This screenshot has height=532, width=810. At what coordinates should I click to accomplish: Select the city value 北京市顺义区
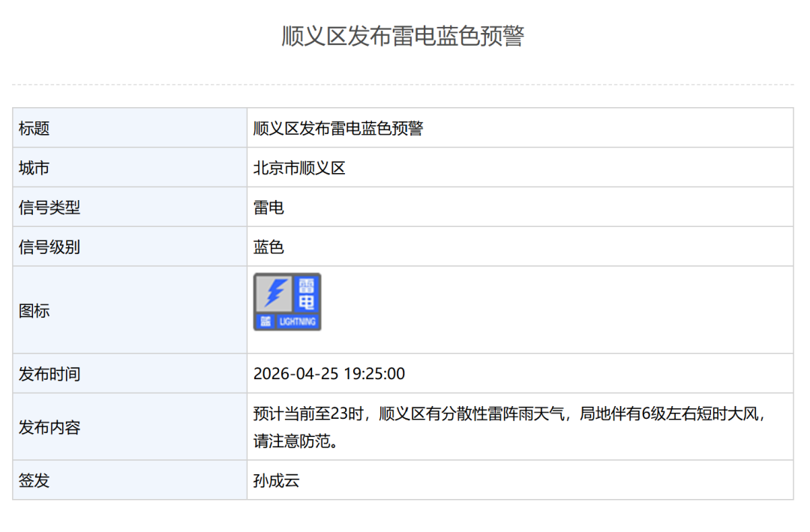[299, 168]
